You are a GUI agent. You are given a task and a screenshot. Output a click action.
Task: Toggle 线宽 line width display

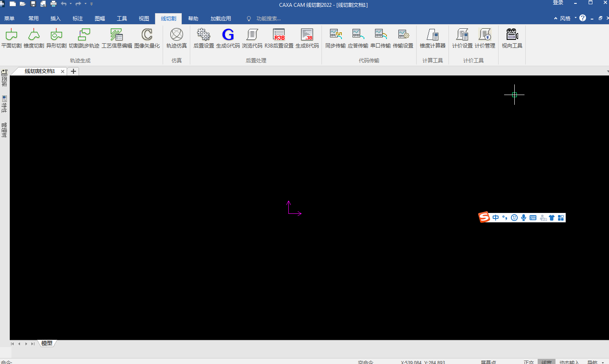coord(547,362)
